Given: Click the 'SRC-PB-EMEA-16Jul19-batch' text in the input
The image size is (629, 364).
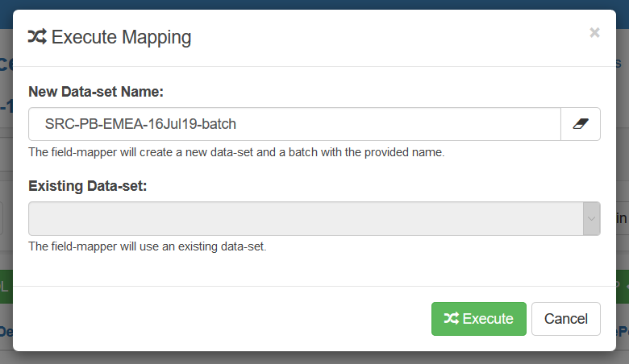Looking at the screenshot, I should 140,124.
